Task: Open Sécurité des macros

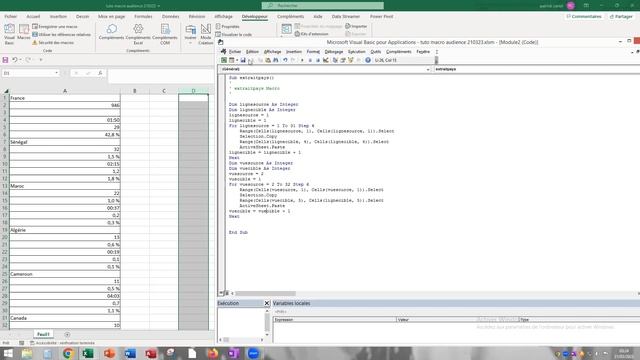Action: pos(53,42)
